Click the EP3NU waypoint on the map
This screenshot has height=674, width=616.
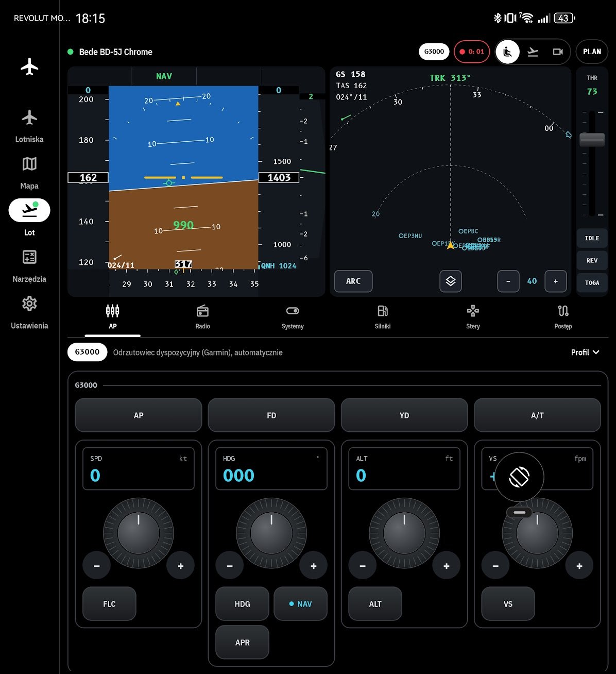point(410,235)
